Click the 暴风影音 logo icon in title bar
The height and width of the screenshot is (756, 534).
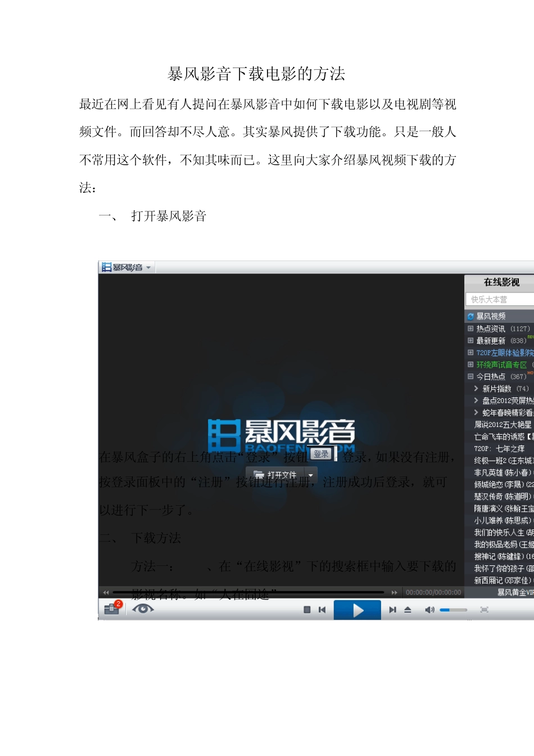pyautogui.click(x=106, y=267)
